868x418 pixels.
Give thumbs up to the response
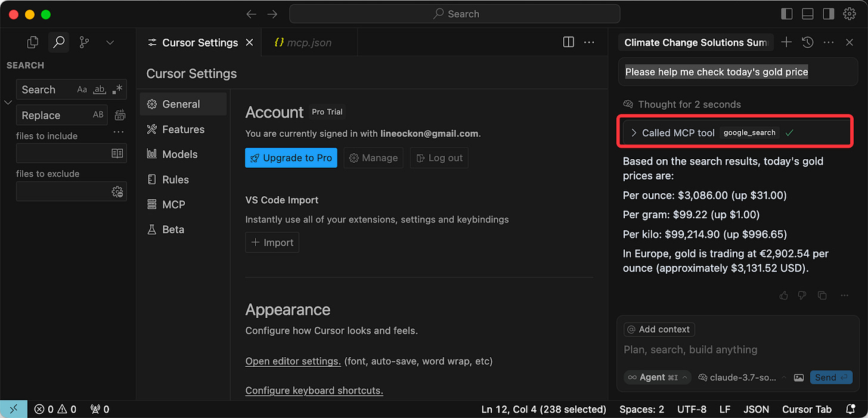click(x=783, y=295)
